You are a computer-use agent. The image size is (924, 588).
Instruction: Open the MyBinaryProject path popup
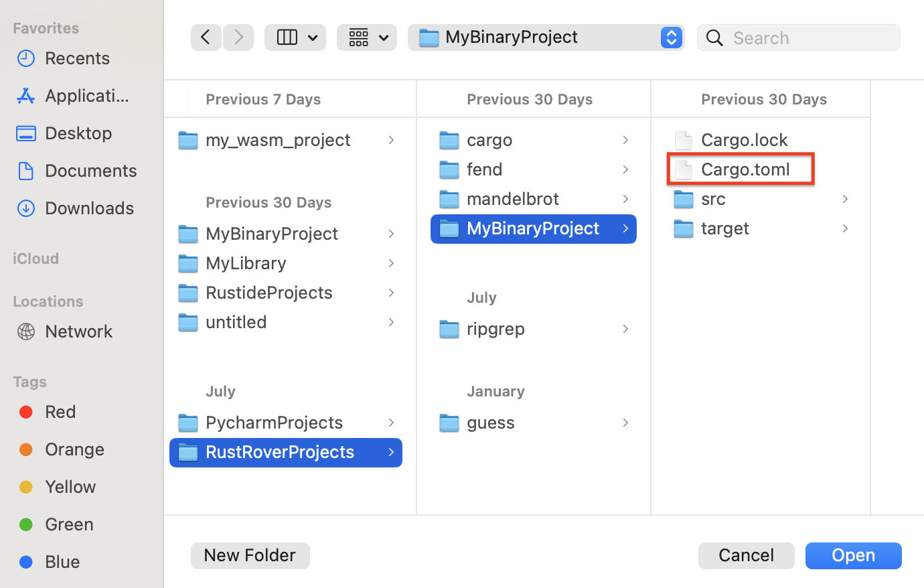tap(546, 38)
